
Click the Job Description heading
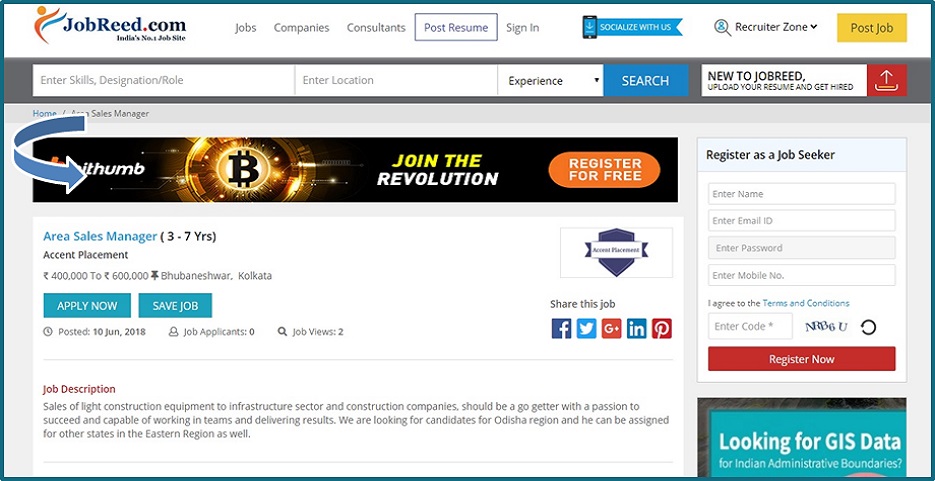pyautogui.click(x=79, y=389)
